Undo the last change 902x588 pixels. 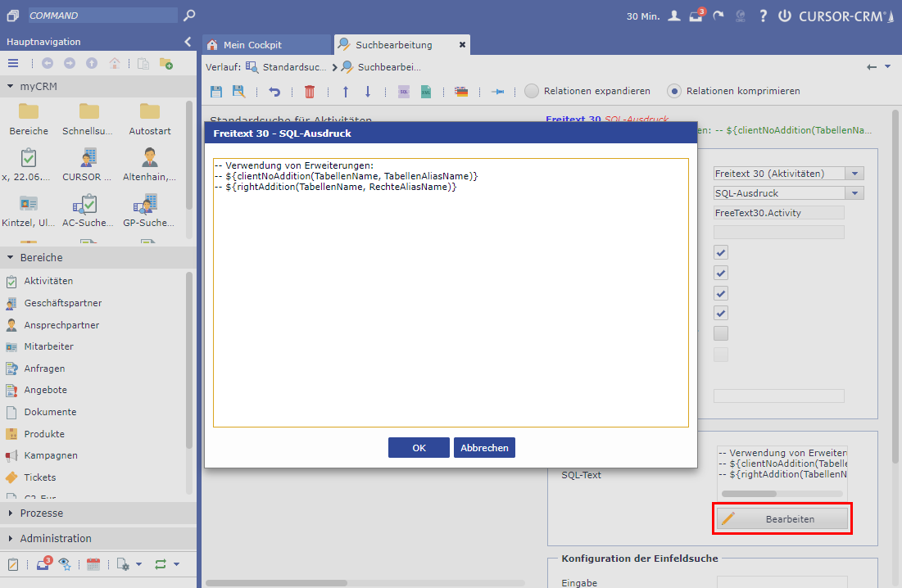pos(273,91)
